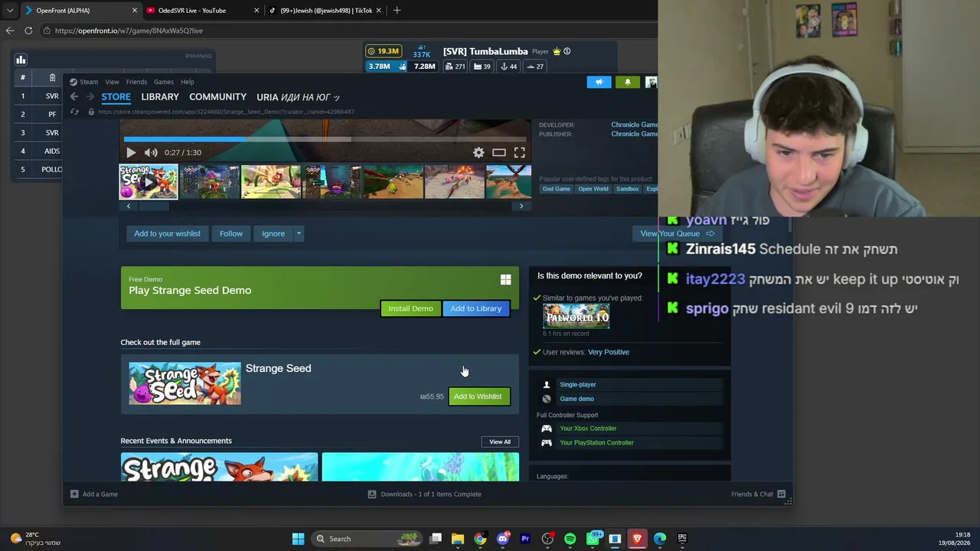Open the URIA profile tab
The height and width of the screenshot is (551, 980).
pyautogui.click(x=298, y=97)
